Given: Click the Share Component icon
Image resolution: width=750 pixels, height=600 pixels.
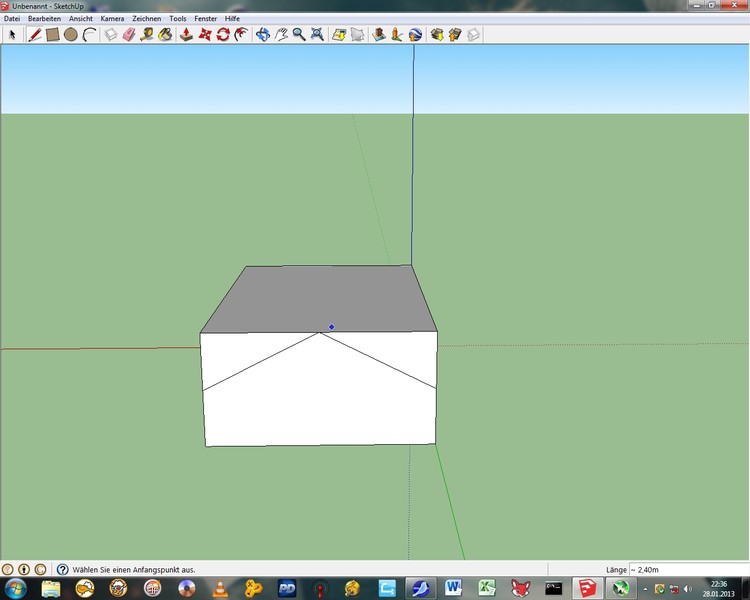Looking at the screenshot, I should (x=473, y=34).
